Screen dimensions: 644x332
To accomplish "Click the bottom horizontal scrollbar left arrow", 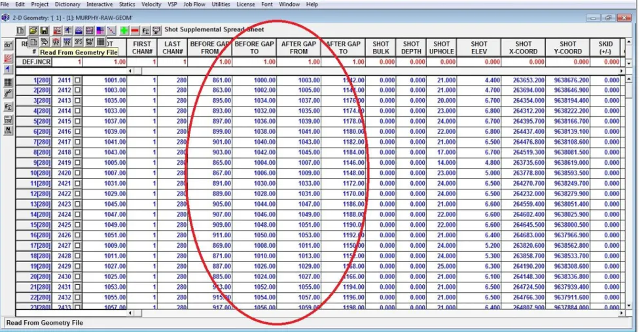I will click(130, 313).
